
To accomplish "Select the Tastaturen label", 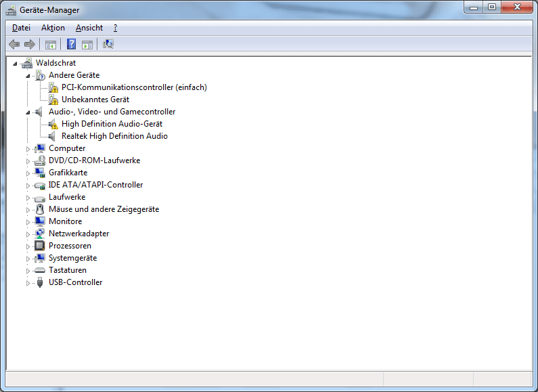I will coord(68,270).
